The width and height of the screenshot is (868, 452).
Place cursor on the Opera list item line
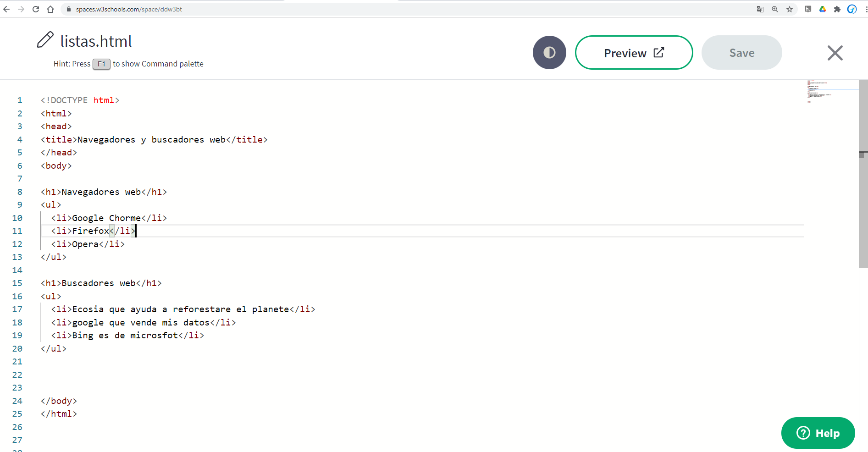pyautogui.click(x=183, y=244)
